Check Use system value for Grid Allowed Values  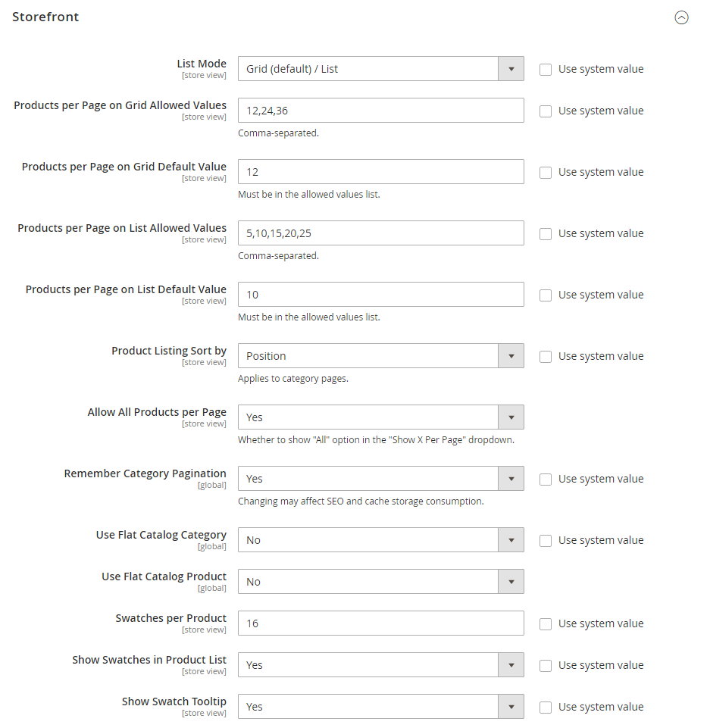click(x=546, y=111)
